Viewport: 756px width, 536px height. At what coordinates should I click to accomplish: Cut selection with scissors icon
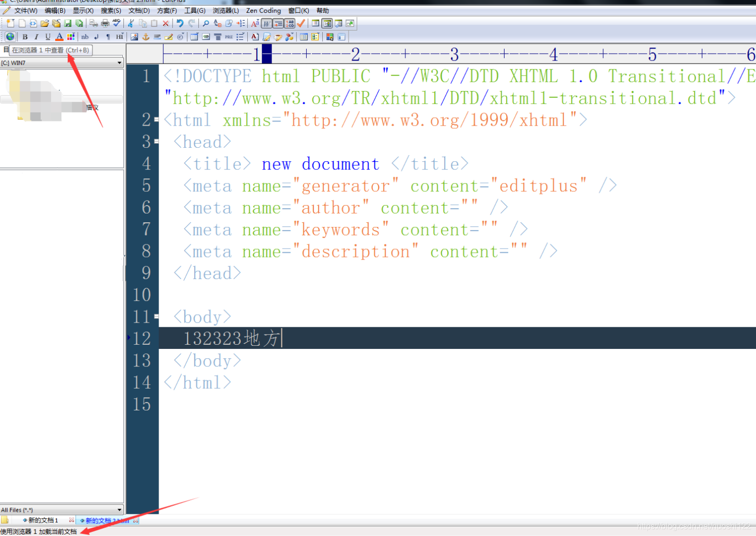[x=131, y=23]
